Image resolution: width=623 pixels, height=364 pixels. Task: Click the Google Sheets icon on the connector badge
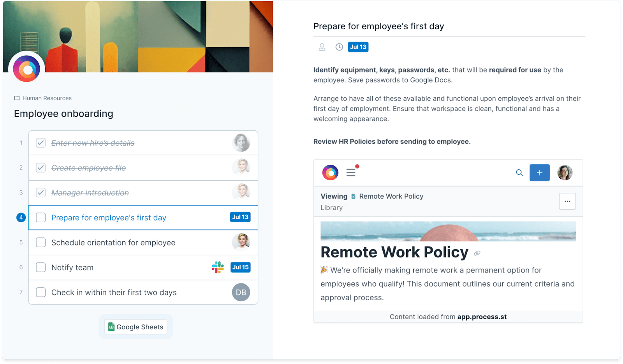tap(111, 327)
